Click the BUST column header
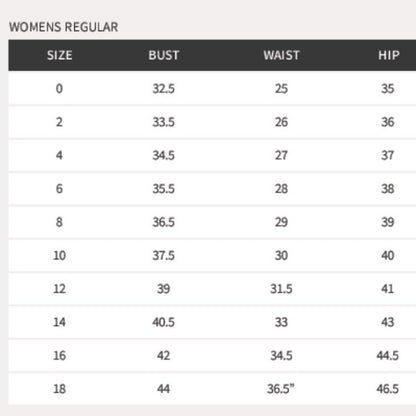Viewport: 416px width, 416px height. (x=164, y=55)
